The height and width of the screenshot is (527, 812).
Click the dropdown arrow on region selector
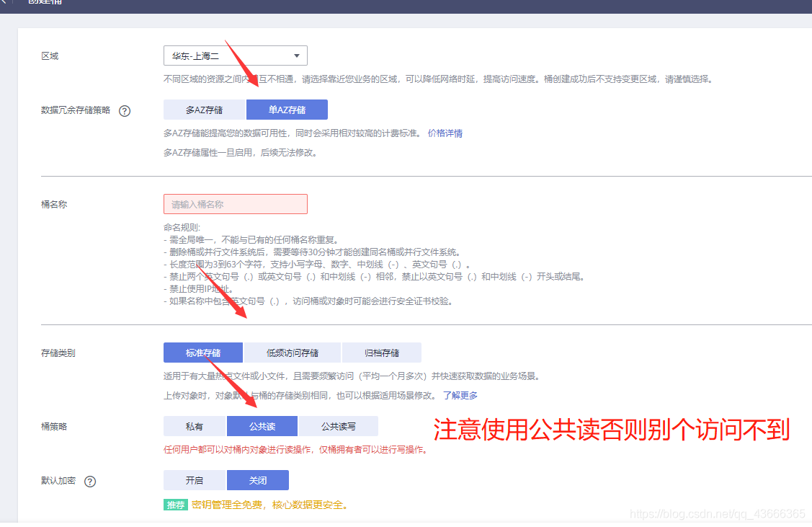(x=295, y=56)
